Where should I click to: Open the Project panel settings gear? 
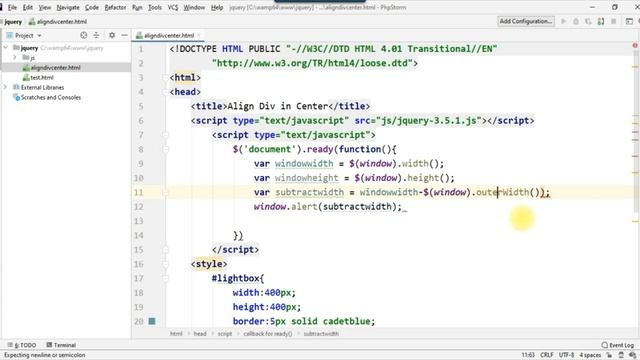tap(112, 36)
